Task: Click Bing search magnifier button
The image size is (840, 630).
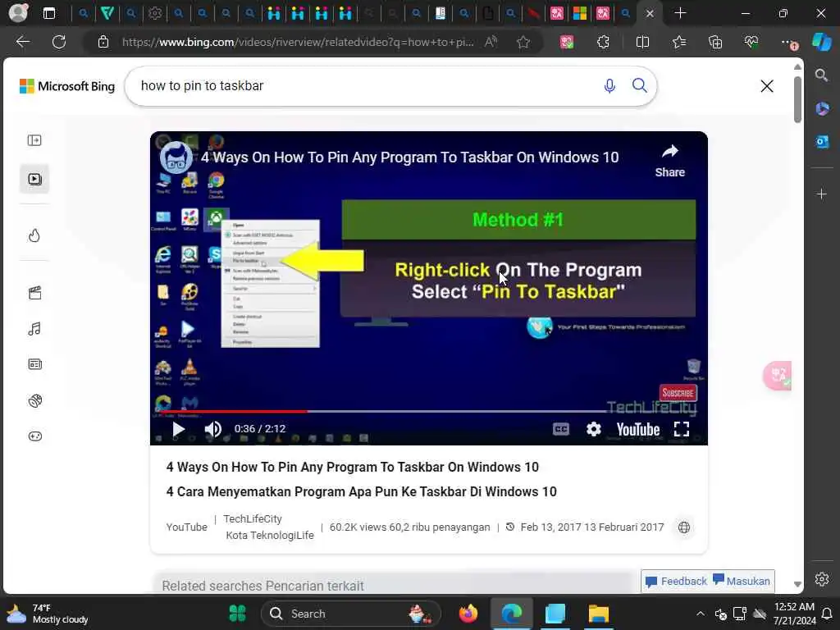Action: (x=639, y=85)
